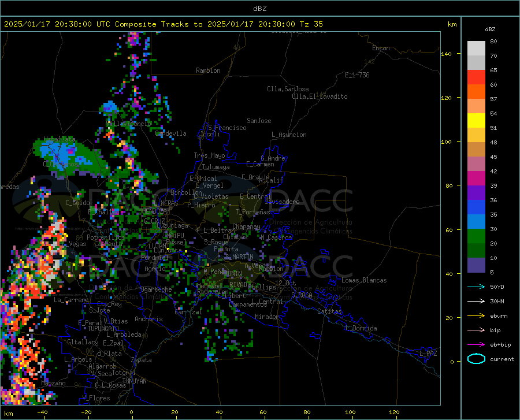Click the Clla.SanJose label
Image resolution: width=520 pixels, height=420 pixels.
coord(288,89)
